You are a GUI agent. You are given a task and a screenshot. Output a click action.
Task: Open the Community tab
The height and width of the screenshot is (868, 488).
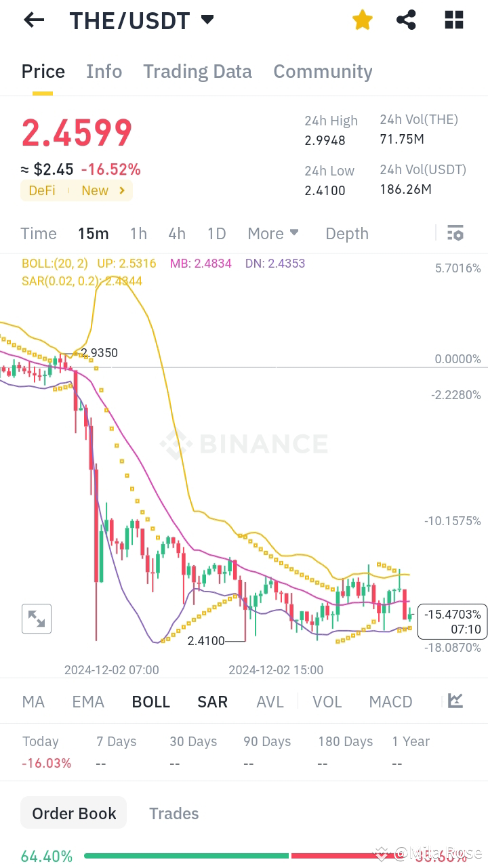pyautogui.click(x=323, y=71)
